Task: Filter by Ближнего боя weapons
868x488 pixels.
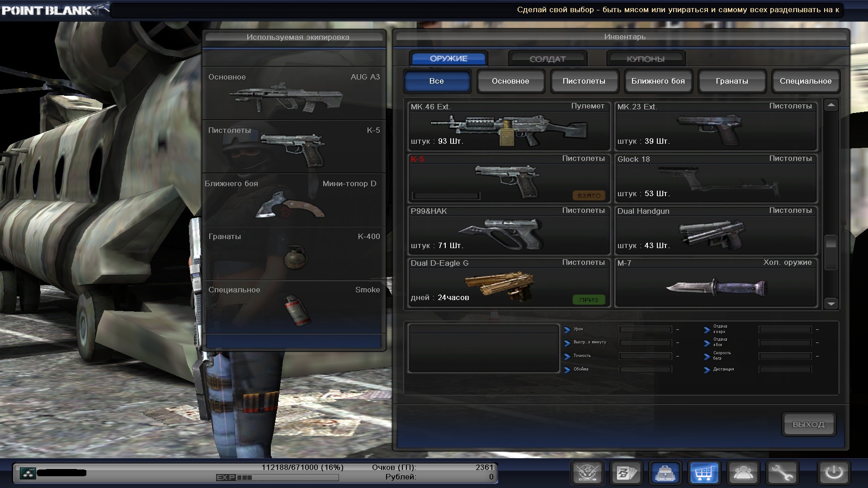Action: pyautogui.click(x=658, y=81)
